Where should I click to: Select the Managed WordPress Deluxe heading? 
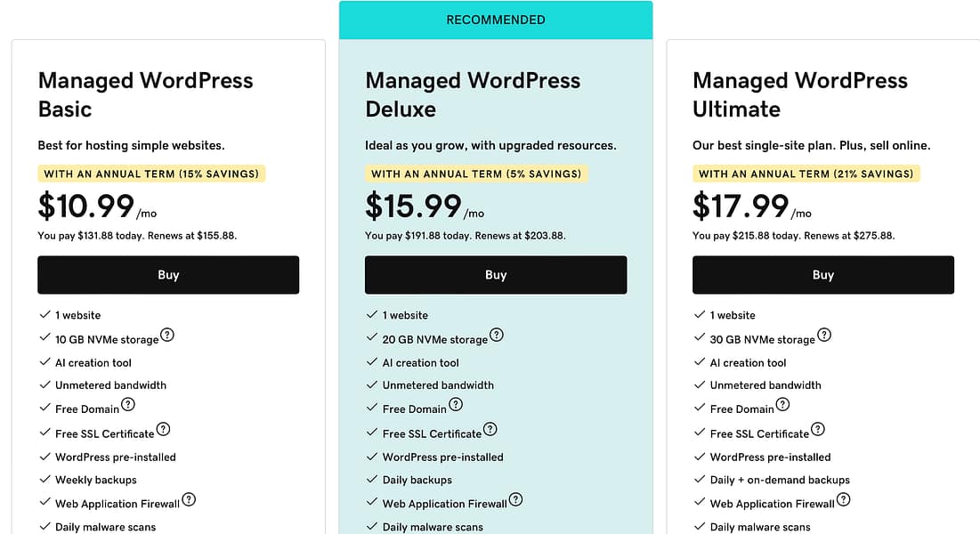[x=473, y=94]
